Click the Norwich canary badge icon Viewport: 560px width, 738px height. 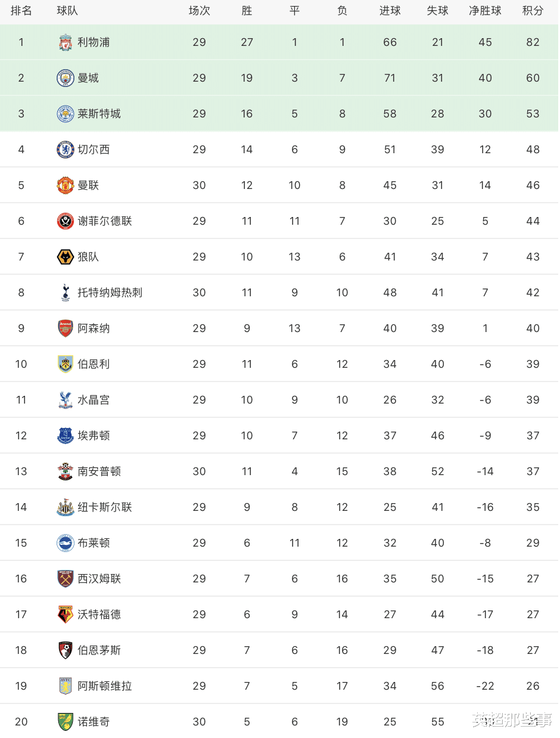65,722
